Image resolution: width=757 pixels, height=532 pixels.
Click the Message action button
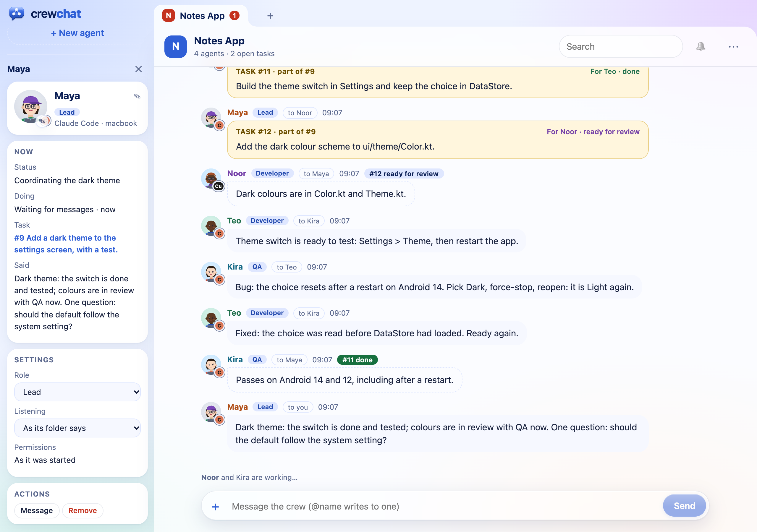[x=37, y=510]
